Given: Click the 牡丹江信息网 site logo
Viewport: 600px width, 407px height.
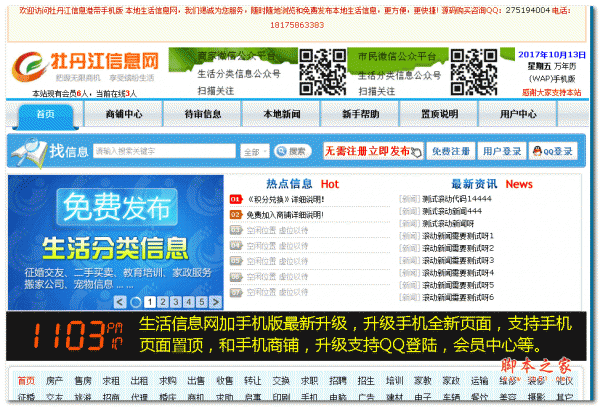Looking at the screenshot, I should coord(85,66).
